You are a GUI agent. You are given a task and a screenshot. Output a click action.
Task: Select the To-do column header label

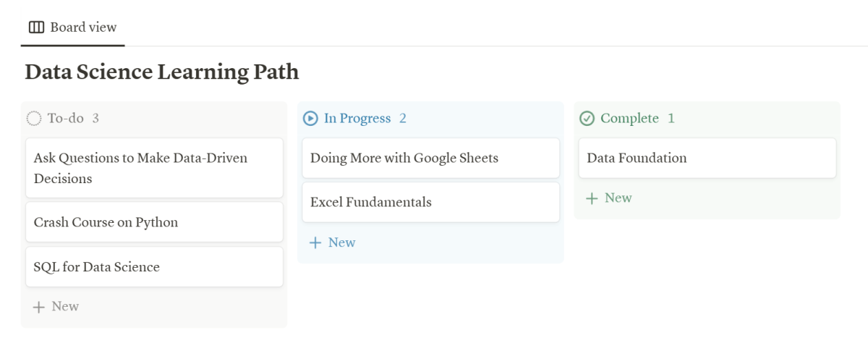click(x=66, y=118)
